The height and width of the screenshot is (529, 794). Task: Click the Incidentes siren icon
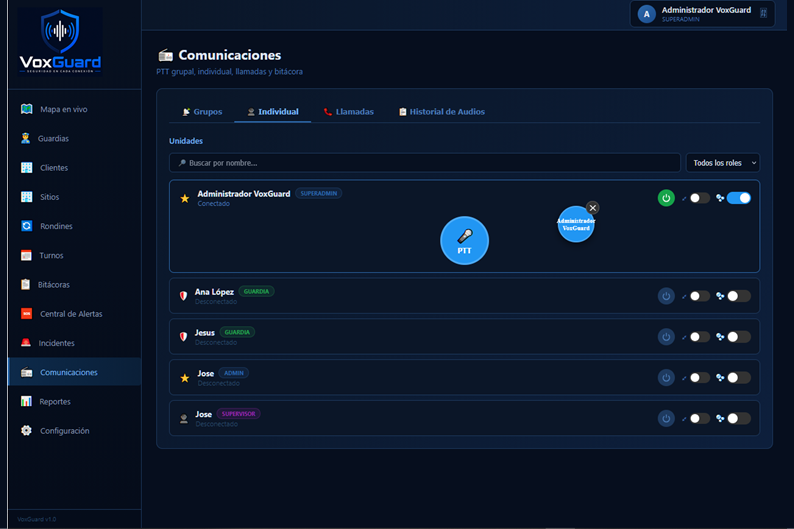pos(26,343)
